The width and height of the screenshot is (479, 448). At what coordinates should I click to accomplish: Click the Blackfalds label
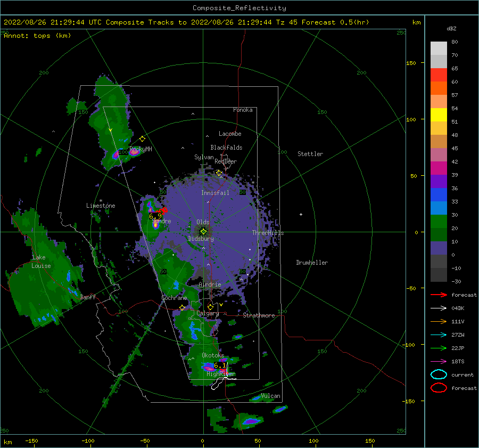click(226, 148)
